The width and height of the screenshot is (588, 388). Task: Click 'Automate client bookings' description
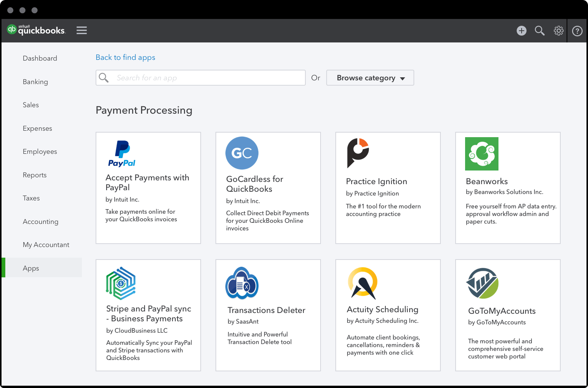pyautogui.click(x=383, y=345)
